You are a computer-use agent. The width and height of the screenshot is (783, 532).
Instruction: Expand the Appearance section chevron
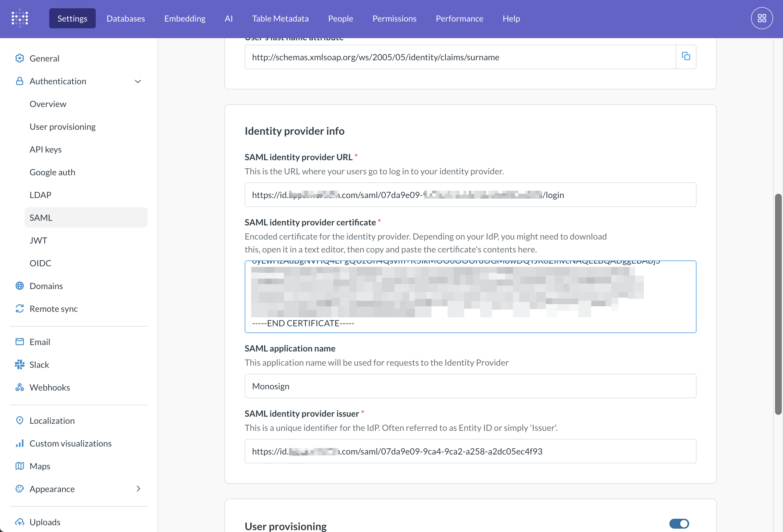(138, 489)
